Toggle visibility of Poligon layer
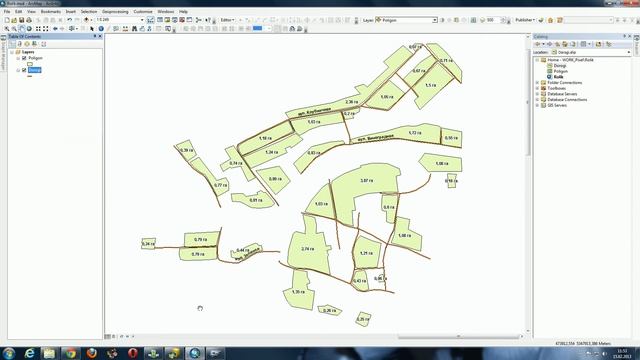The width and height of the screenshot is (640, 360). coord(24,58)
